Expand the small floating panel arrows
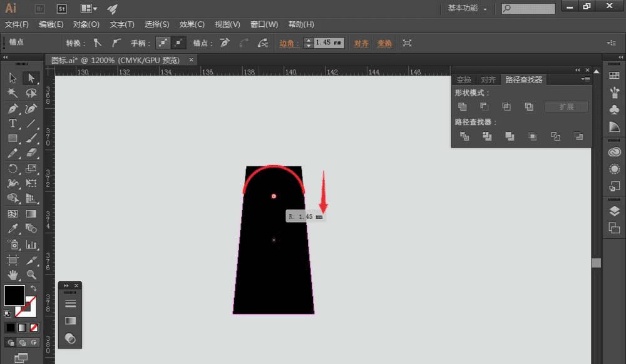Viewport: 626px width, 364px height. [x=66, y=285]
